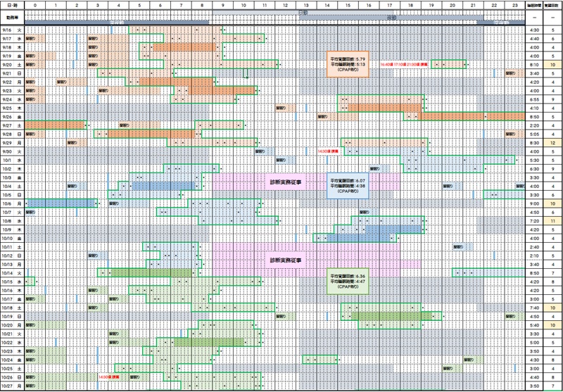563x392 pixels.
Task: Select the upper pink 診断実務従事 label
Action: tap(285, 182)
